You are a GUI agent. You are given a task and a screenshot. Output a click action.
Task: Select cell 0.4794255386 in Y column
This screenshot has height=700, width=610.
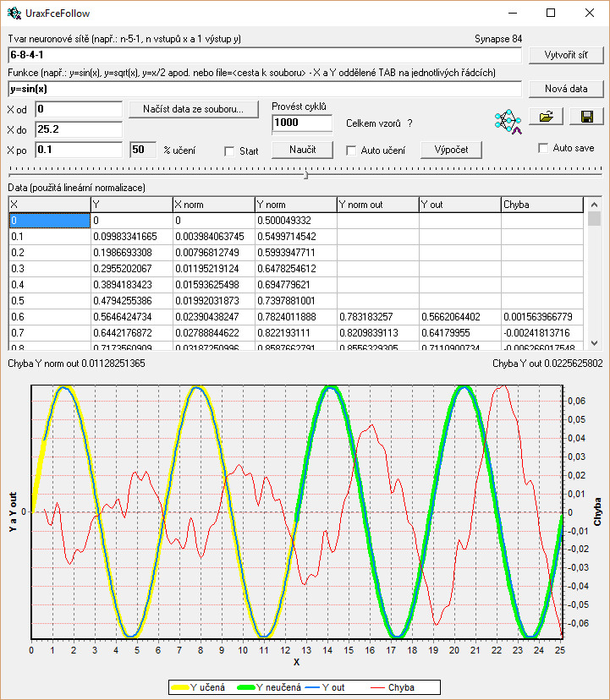click(132, 301)
